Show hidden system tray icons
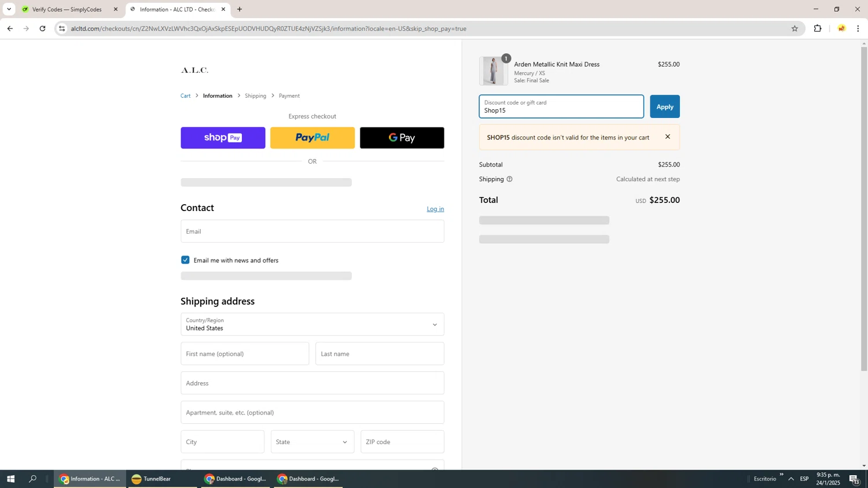The height and width of the screenshot is (488, 868). tap(791, 479)
